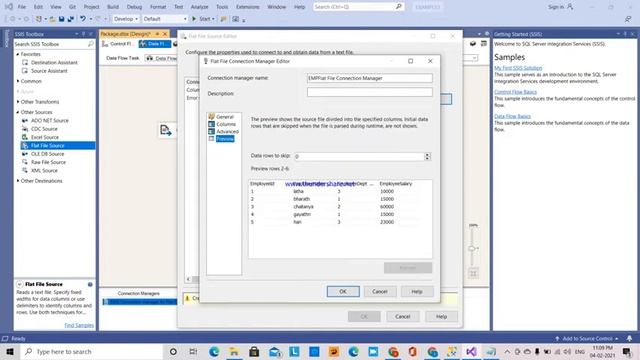Click the Windows Start button
The image size is (640, 360).
[10, 351]
